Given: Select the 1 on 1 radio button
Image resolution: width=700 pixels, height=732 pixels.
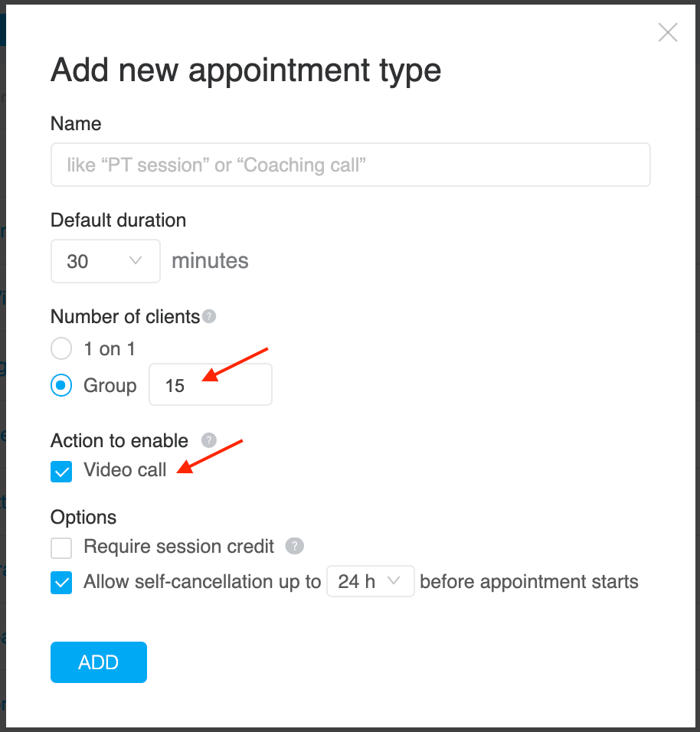Looking at the screenshot, I should pos(61,348).
